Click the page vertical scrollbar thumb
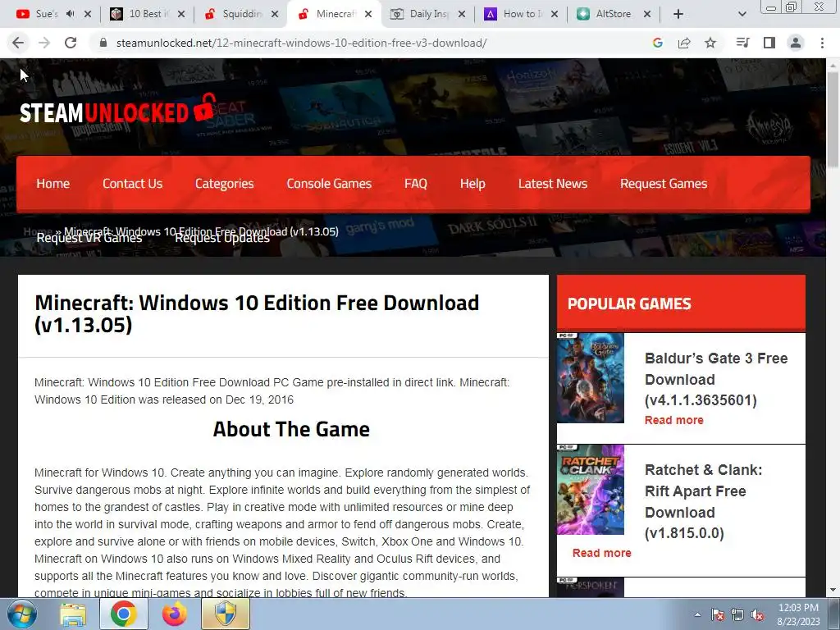The image size is (840, 630). pos(833,119)
